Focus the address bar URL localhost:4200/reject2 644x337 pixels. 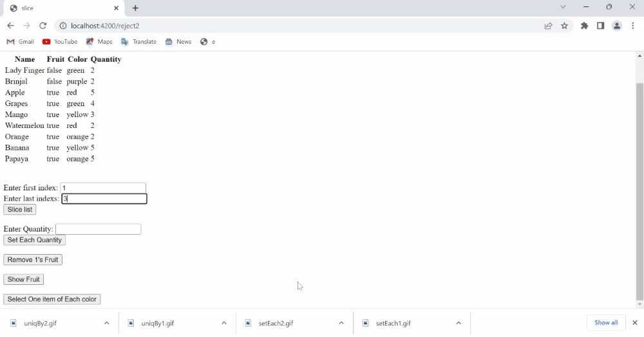105,26
